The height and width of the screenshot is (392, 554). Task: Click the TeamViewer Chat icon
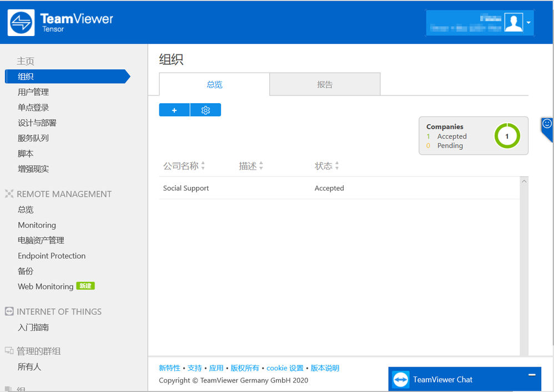[x=401, y=380]
